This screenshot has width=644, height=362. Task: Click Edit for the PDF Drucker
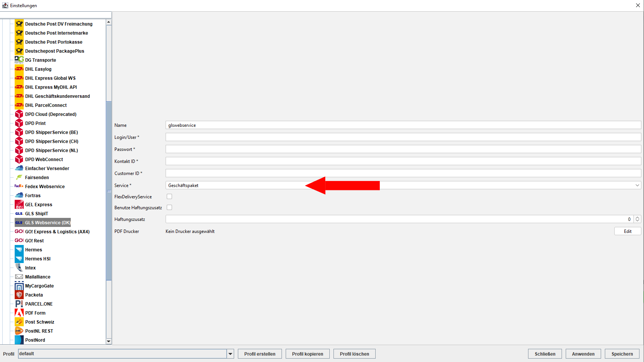tap(627, 231)
